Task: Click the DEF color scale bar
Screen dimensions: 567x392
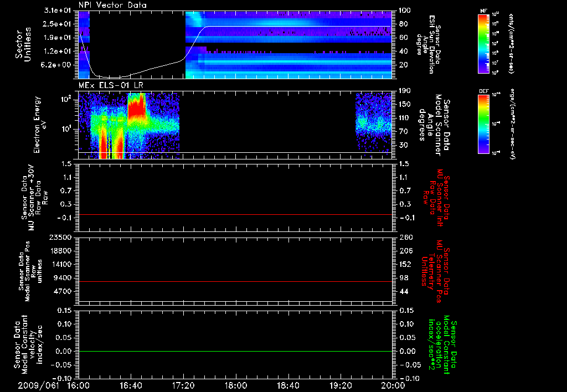Action: pyautogui.click(x=483, y=124)
